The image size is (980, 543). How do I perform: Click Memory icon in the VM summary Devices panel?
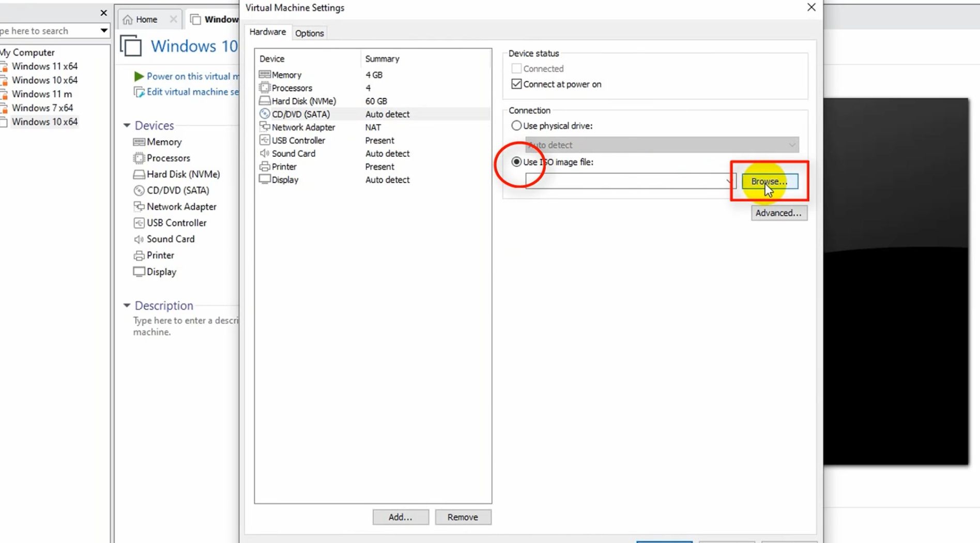139,142
